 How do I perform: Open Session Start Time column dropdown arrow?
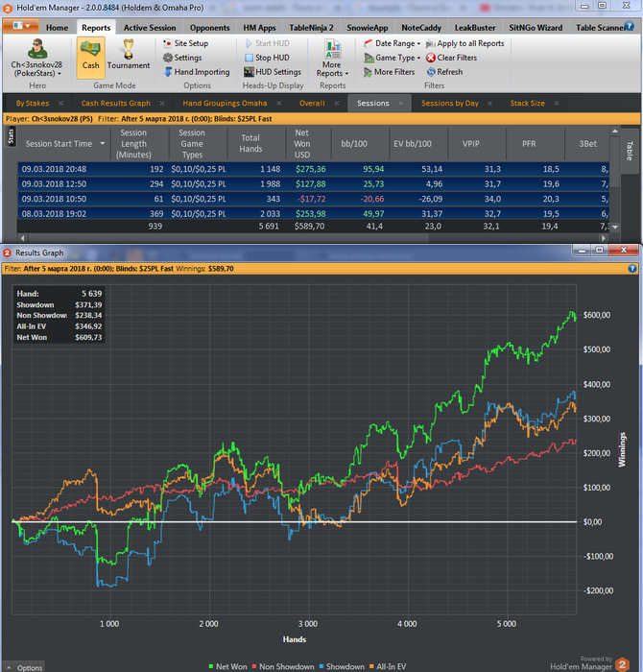coord(103,144)
